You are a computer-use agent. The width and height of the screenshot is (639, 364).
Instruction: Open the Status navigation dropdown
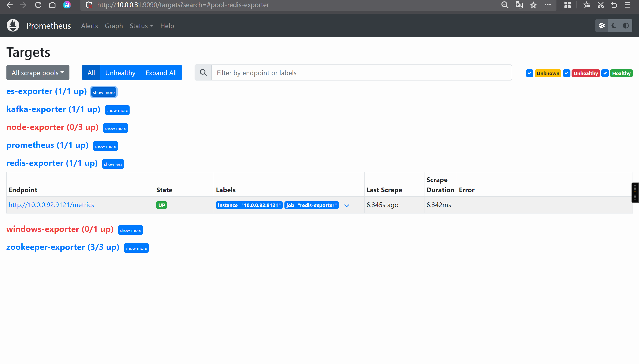tap(141, 26)
